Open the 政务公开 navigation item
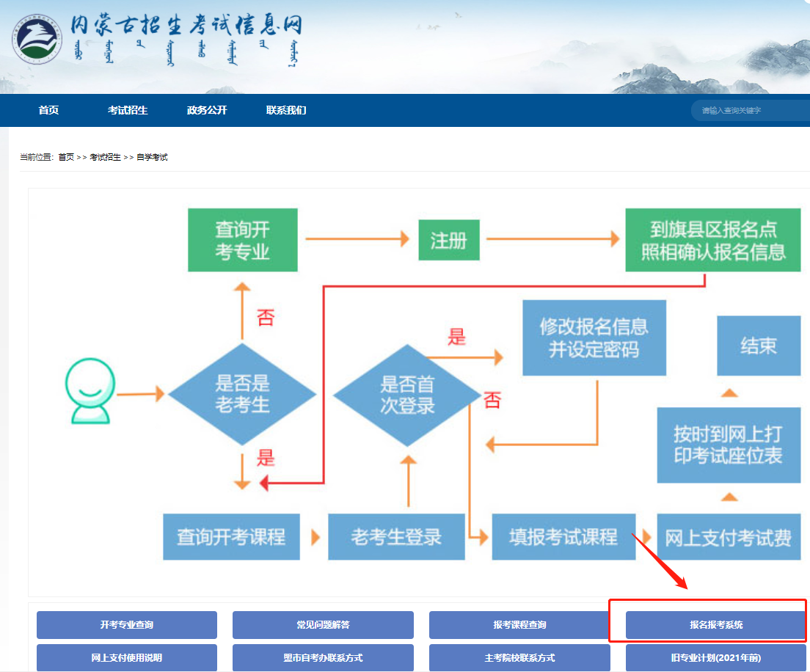Viewport: 810px width, 672px height. (x=207, y=111)
